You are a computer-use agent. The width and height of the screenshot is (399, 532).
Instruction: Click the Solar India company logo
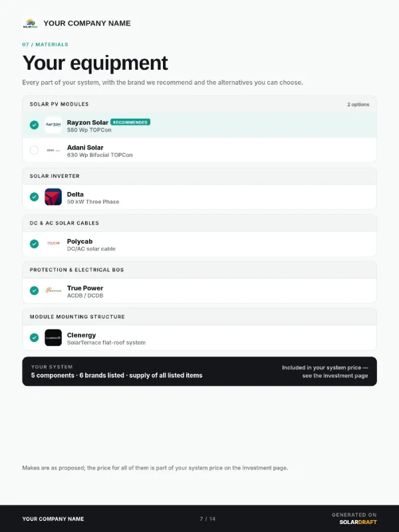30,23
